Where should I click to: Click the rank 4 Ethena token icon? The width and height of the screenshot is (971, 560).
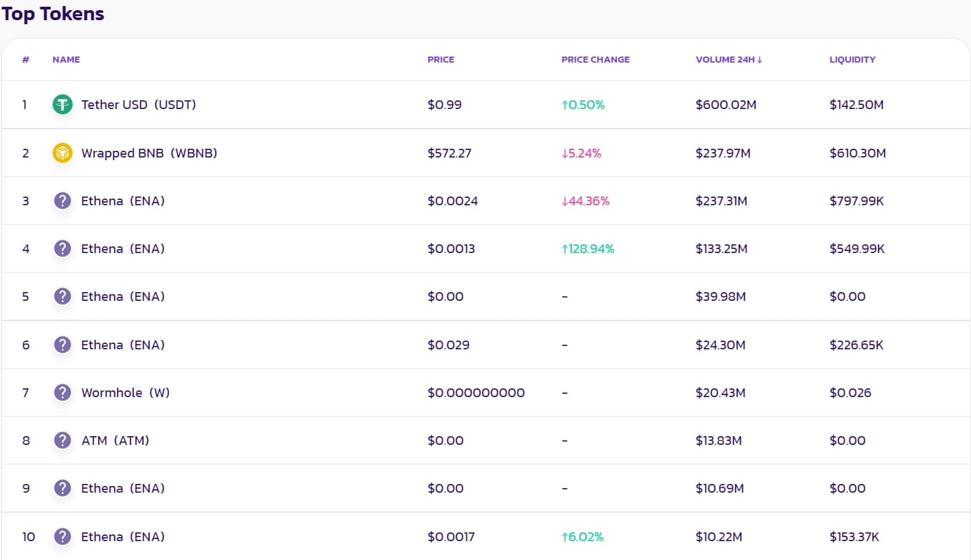[62, 248]
